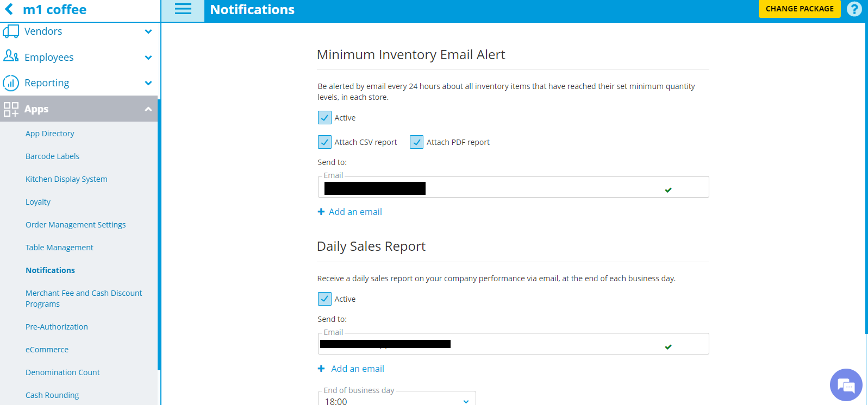
Task: Click the back arrow beside m1 coffee
Action: click(9, 9)
